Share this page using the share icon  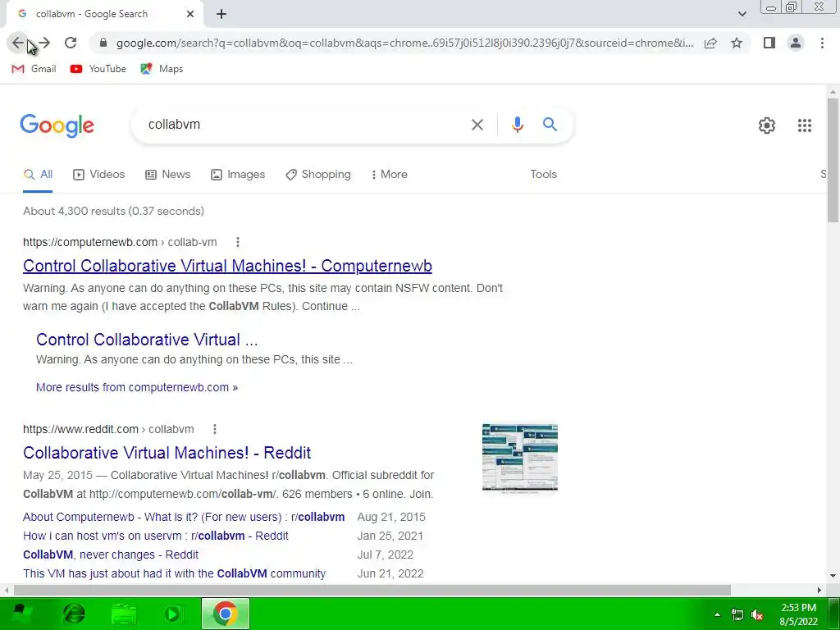(x=710, y=43)
